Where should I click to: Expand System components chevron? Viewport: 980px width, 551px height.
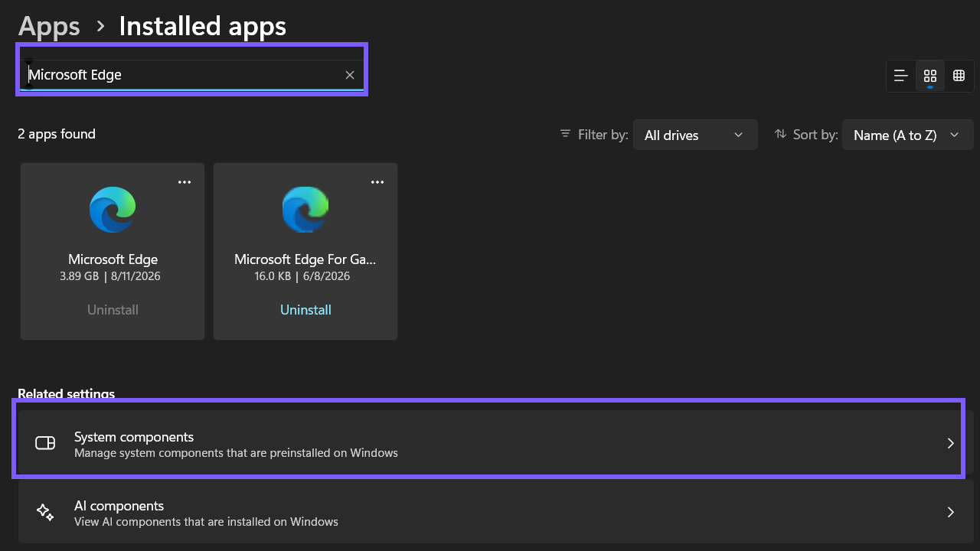click(x=950, y=443)
